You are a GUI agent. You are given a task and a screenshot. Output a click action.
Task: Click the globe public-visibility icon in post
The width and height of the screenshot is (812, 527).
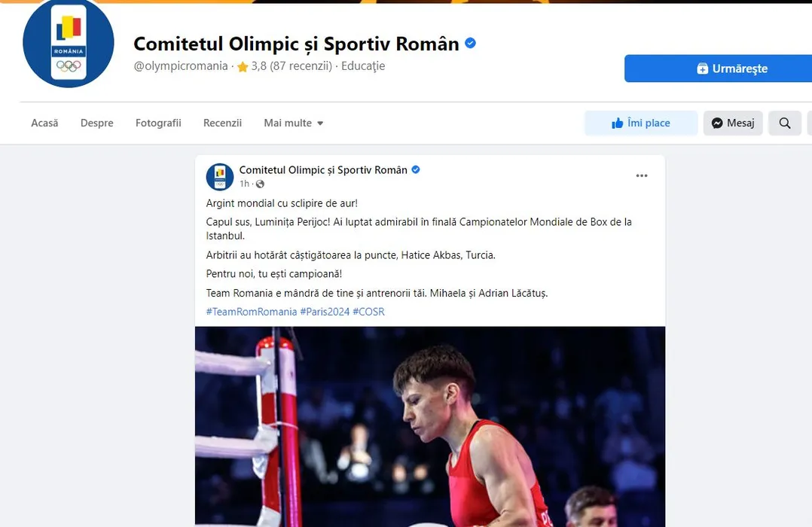point(260,184)
